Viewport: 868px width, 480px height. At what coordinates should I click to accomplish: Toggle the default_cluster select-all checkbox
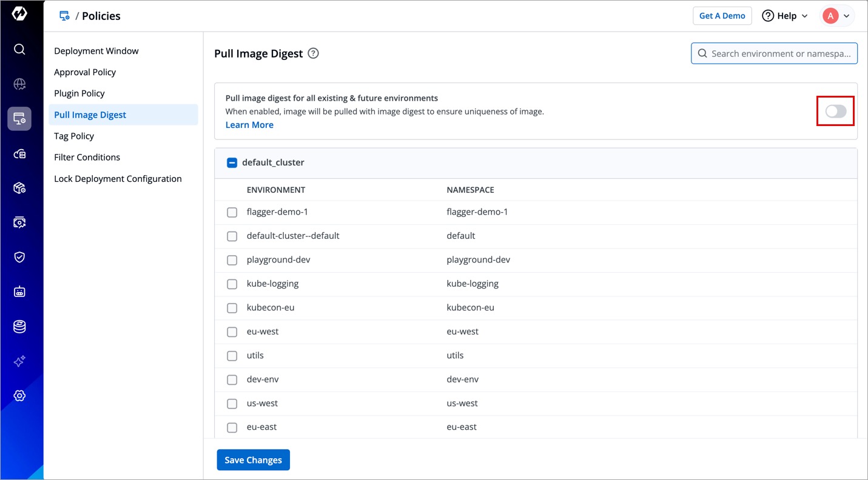coord(232,162)
